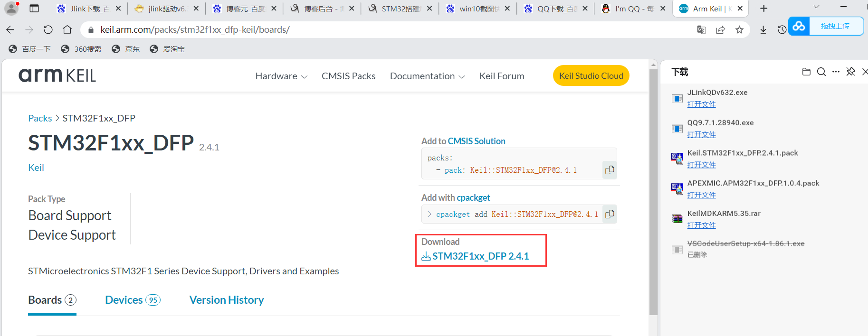Click the share page icon
This screenshot has height=336, width=868.
point(720,30)
